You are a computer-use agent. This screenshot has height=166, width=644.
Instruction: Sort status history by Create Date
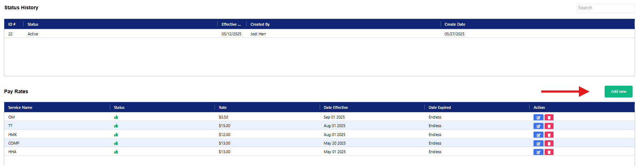point(455,24)
